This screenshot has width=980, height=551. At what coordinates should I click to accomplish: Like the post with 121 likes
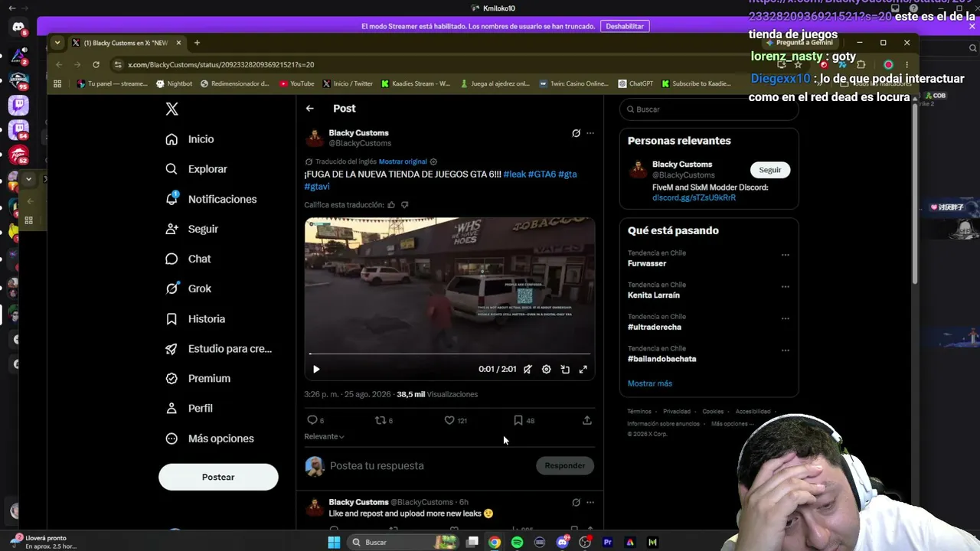click(x=449, y=420)
